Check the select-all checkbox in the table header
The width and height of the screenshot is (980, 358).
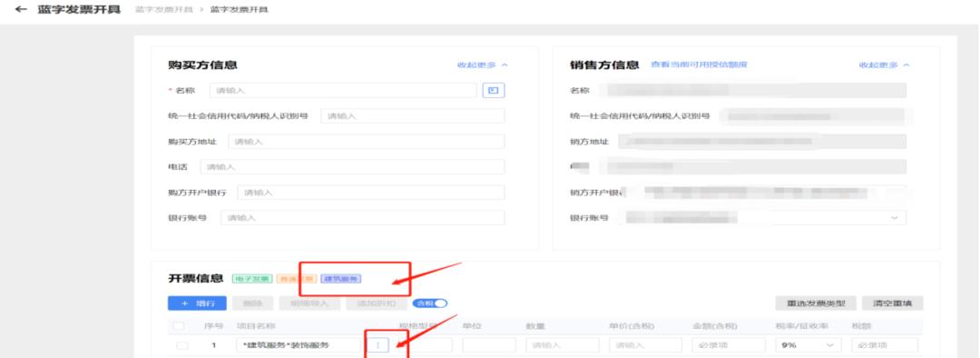(179, 325)
